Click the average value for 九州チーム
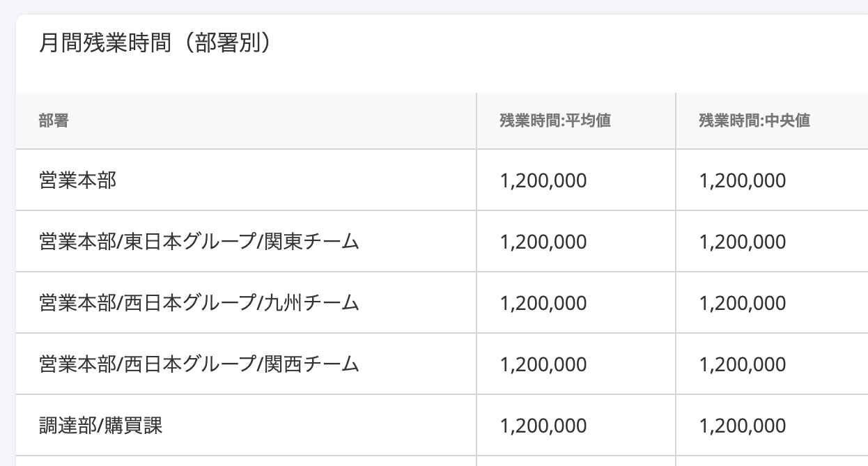Image resolution: width=868 pixels, height=466 pixels. coord(543,304)
